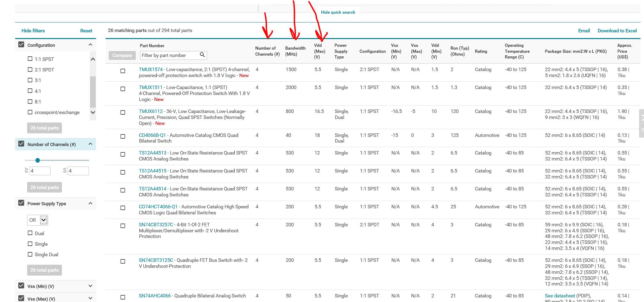Screen dimensions: 644x302
Task: Open the CD4066B-Q1 part link
Action: coord(152,135)
